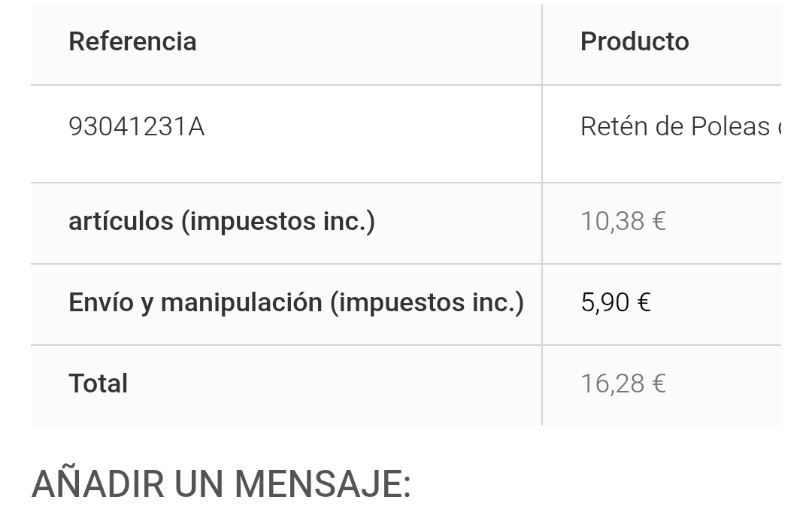Click the 10,38 € items amount
Viewport: 812px width, 518px height.
623,222
